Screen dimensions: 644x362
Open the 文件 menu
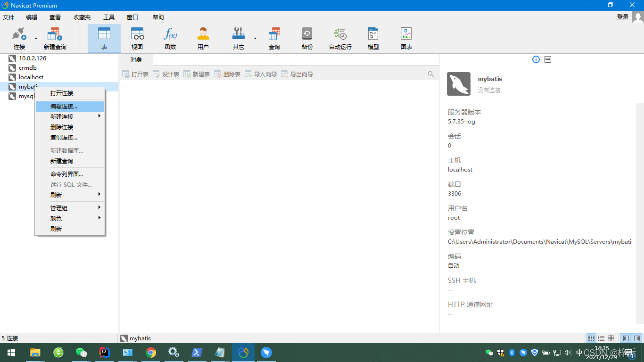coord(8,17)
